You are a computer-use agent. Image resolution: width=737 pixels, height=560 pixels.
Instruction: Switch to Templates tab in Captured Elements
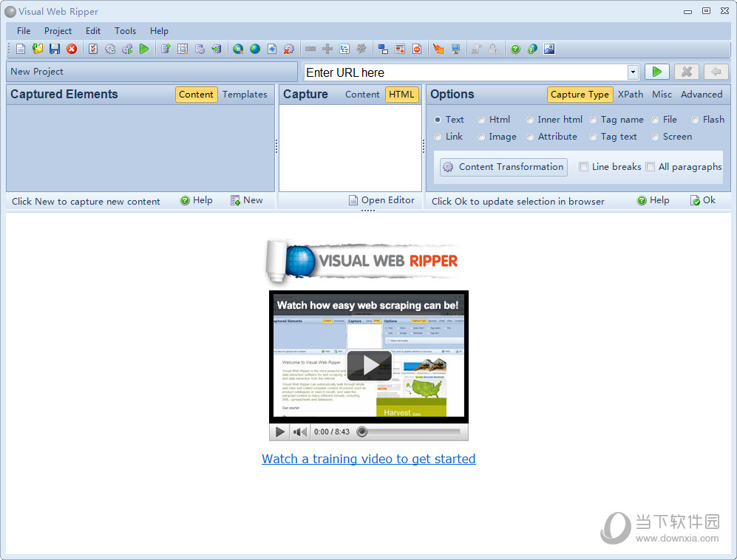click(245, 95)
